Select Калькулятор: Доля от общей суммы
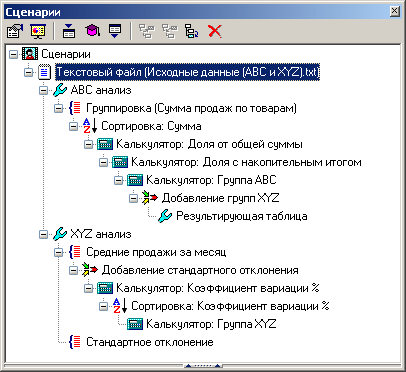The width and height of the screenshot is (406, 372). pyautogui.click(x=209, y=144)
